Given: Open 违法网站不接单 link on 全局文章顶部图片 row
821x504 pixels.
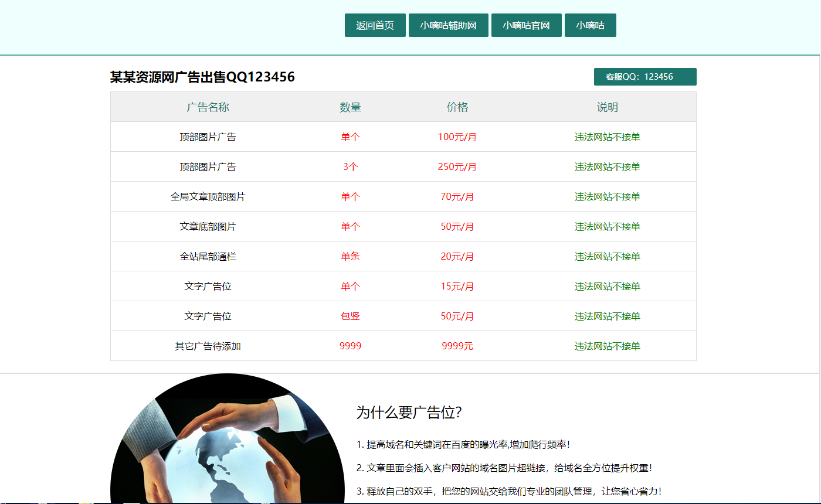Looking at the screenshot, I should click(606, 196).
